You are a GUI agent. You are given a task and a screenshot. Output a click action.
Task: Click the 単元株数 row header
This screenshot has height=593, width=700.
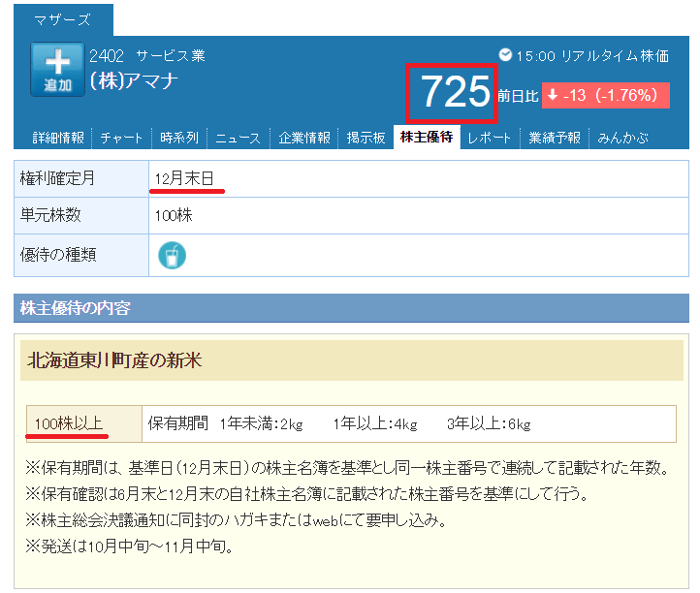[x=81, y=215]
